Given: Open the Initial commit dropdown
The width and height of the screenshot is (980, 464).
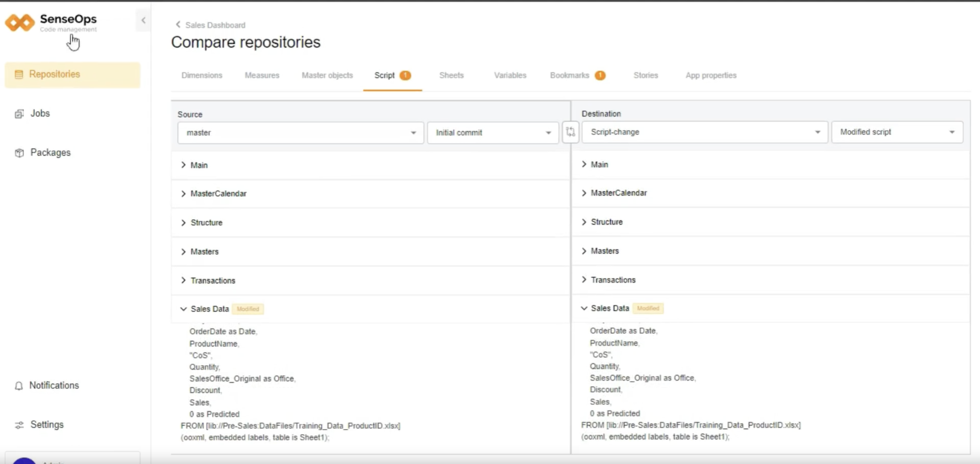Looking at the screenshot, I should pyautogui.click(x=493, y=132).
